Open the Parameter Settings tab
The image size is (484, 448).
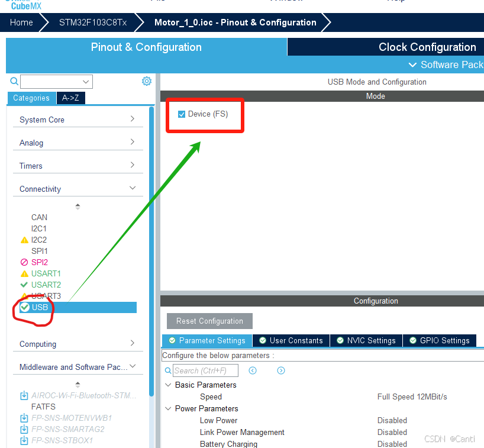pyautogui.click(x=207, y=340)
